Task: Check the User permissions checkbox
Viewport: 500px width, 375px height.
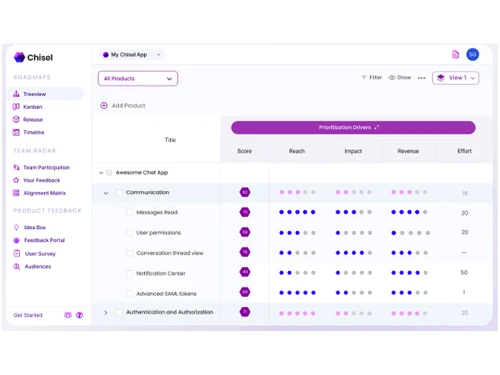Action: click(x=129, y=233)
